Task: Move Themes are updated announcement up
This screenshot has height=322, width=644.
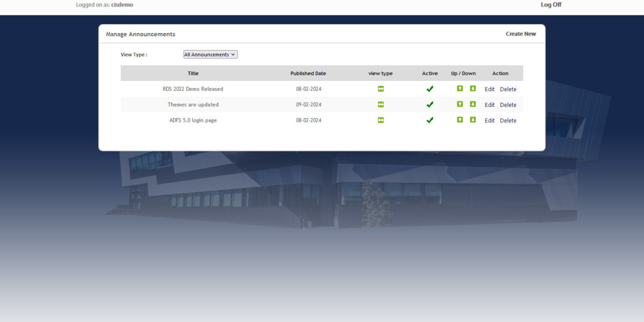Action: (x=460, y=104)
